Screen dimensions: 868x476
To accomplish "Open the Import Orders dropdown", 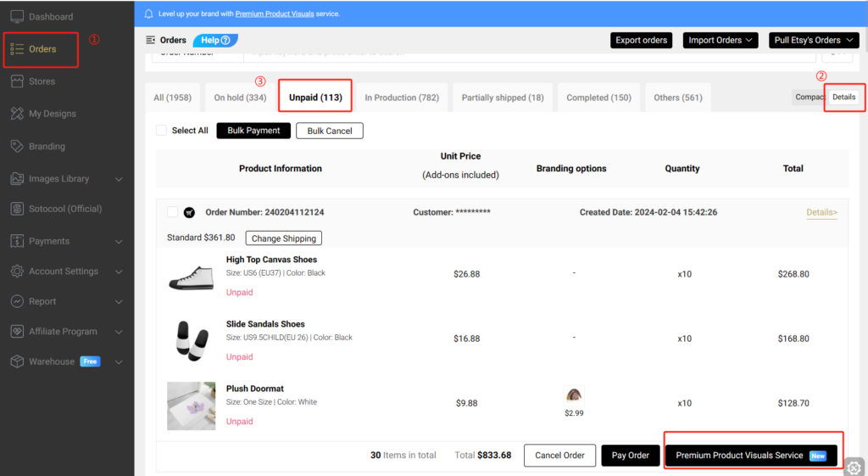I will click(721, 40).
